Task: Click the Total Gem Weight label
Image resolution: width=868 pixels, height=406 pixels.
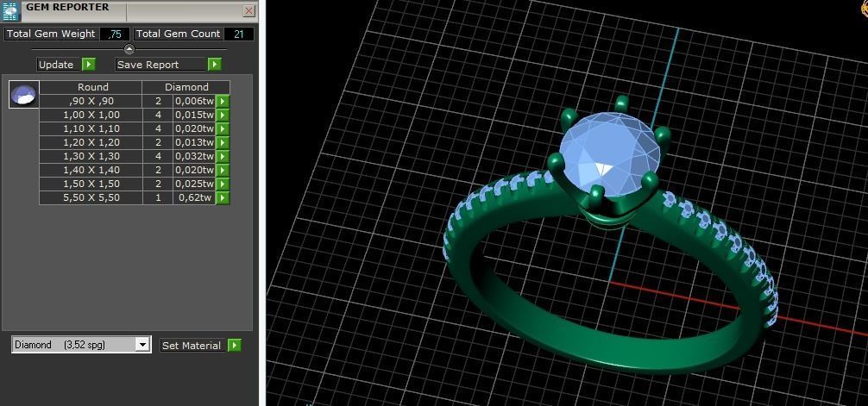Action: (51, 34)
